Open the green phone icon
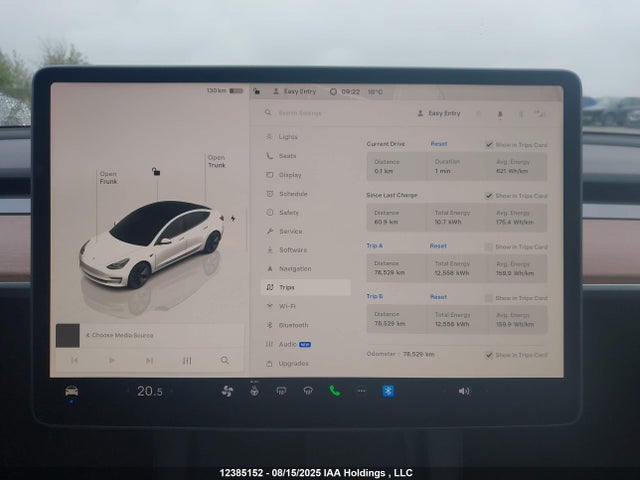 point(335,391)
